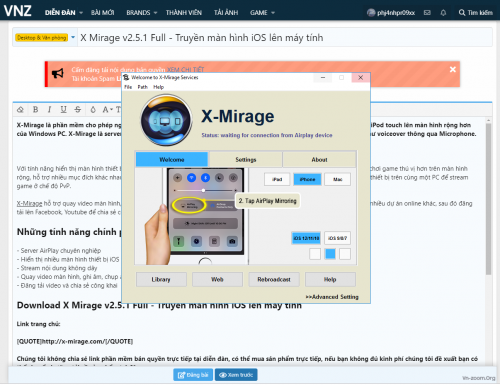Choose the iOS 12/11/10 version option
The width and height of the screenshot is (500, 385).
tap(306, 238)
